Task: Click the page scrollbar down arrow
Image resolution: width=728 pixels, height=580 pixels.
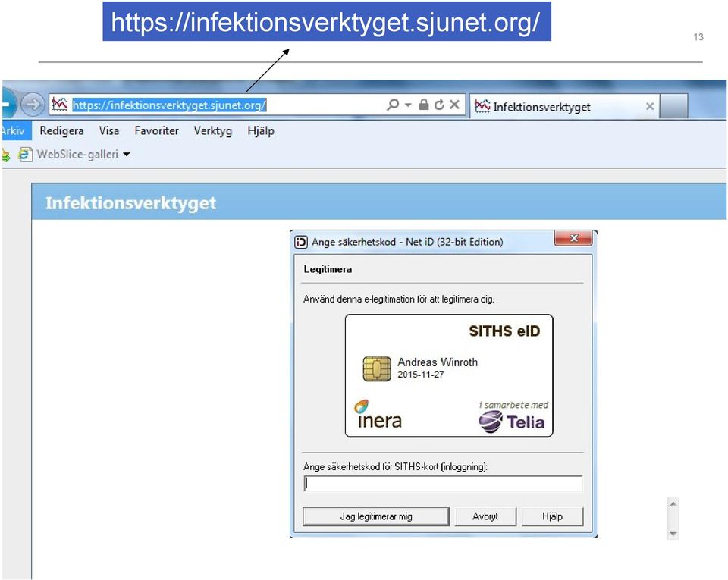Action: click(673, 534)
